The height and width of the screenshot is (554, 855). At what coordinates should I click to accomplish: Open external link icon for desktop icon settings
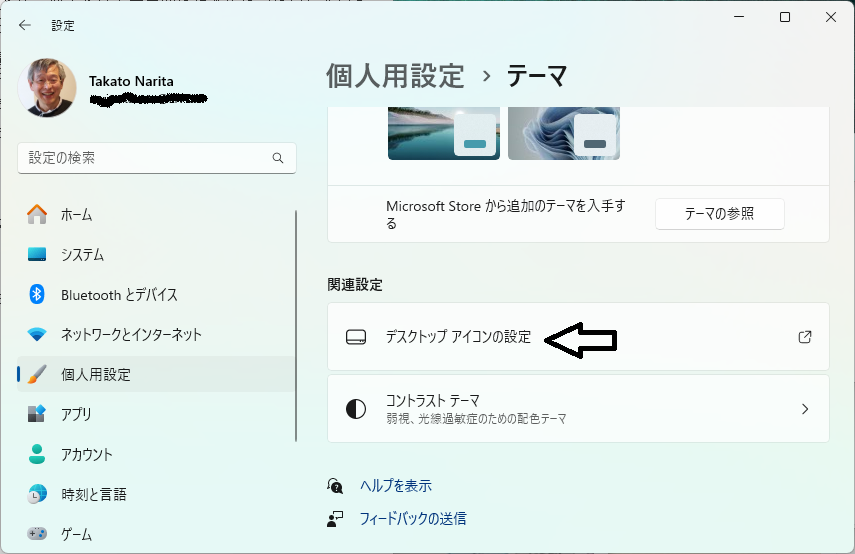coord(804,337)
